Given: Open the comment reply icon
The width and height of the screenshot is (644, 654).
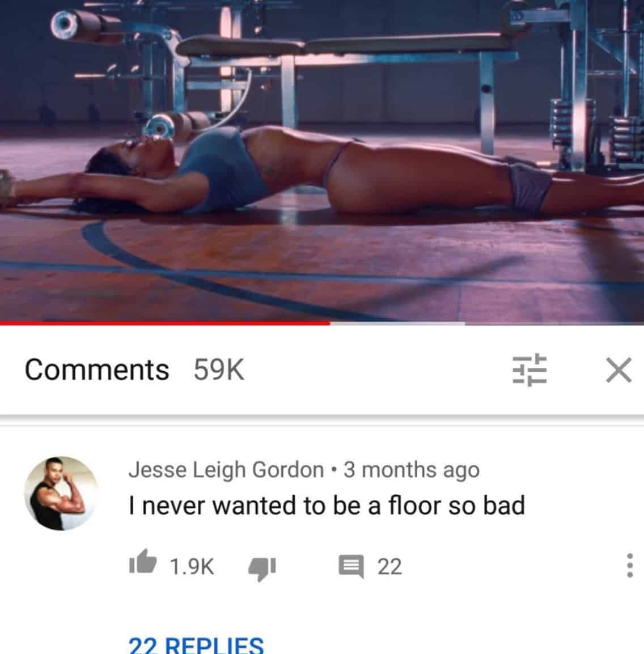Looking at the screenshot, I should click(x=351, y=566).
